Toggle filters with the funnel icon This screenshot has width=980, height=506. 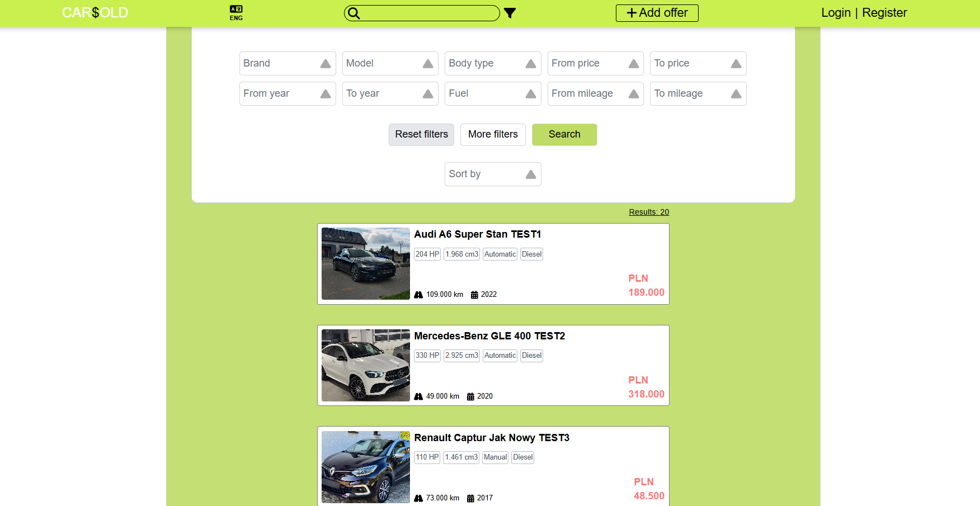pyautogui.click(x=510, y=13)
